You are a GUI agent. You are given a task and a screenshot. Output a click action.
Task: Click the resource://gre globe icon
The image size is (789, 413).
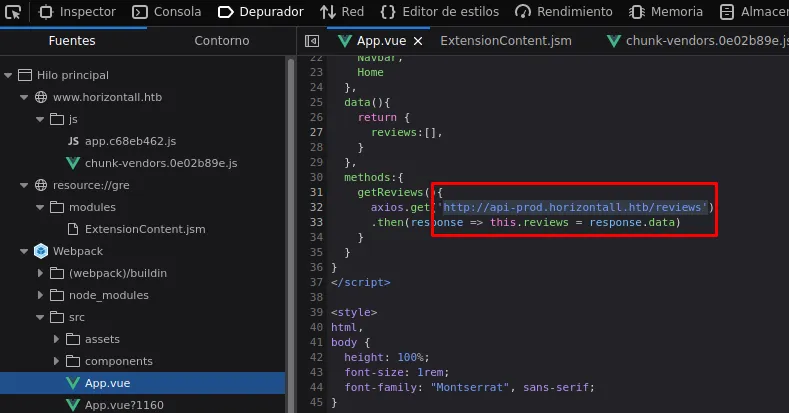(41, 185)
